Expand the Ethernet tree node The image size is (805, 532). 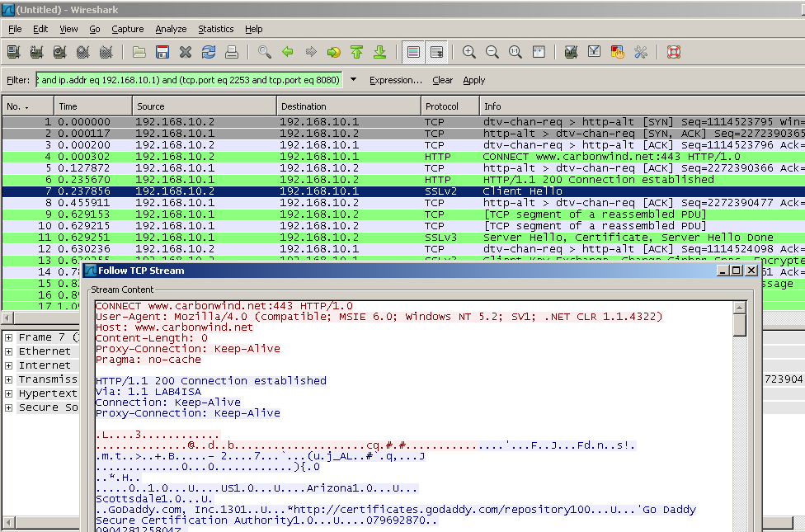[8, 351]
